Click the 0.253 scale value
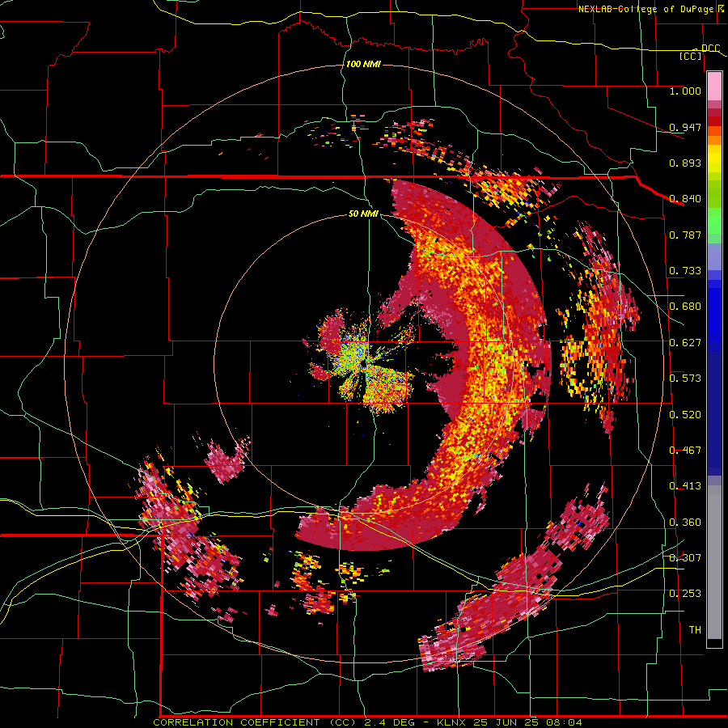This screenshot has width=728, height=728. (685, 594)
